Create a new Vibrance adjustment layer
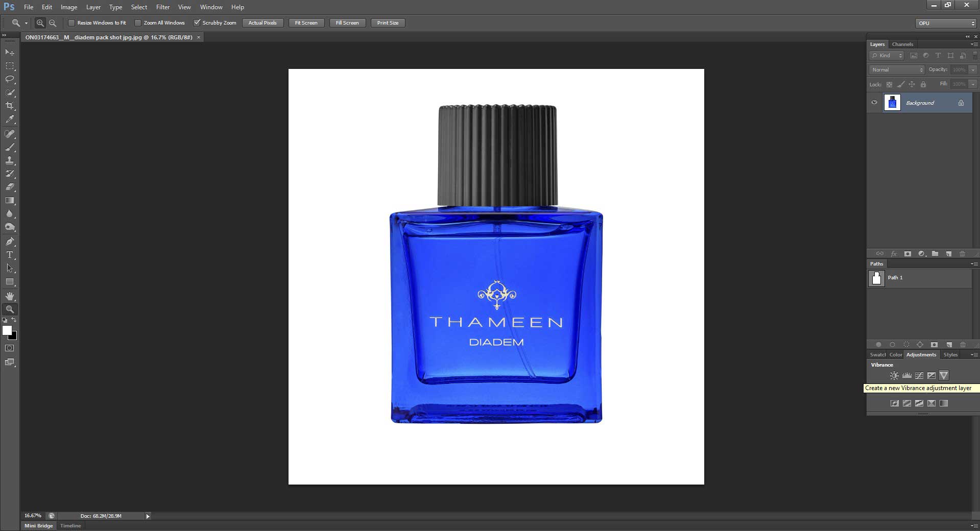Image resolution: width=980 pixels, height=531 pixels. tap(944, 375)
